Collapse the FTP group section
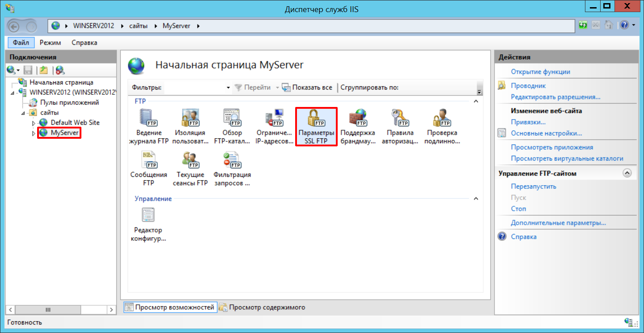The image size is (644, 333). [476, 102]
